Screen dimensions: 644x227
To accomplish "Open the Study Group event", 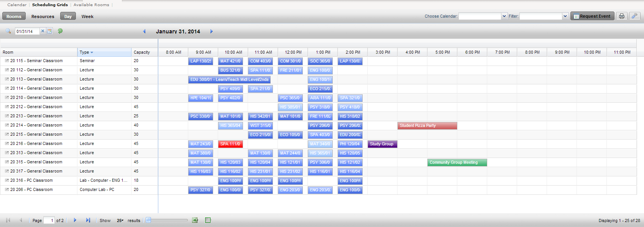I will click(x=382, y=144).
